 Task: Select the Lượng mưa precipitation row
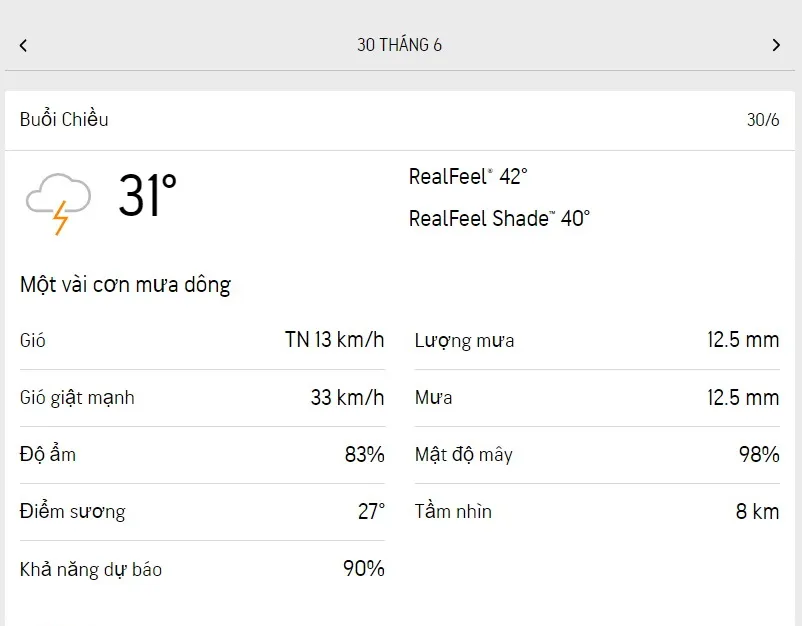[x=596, y=340]
